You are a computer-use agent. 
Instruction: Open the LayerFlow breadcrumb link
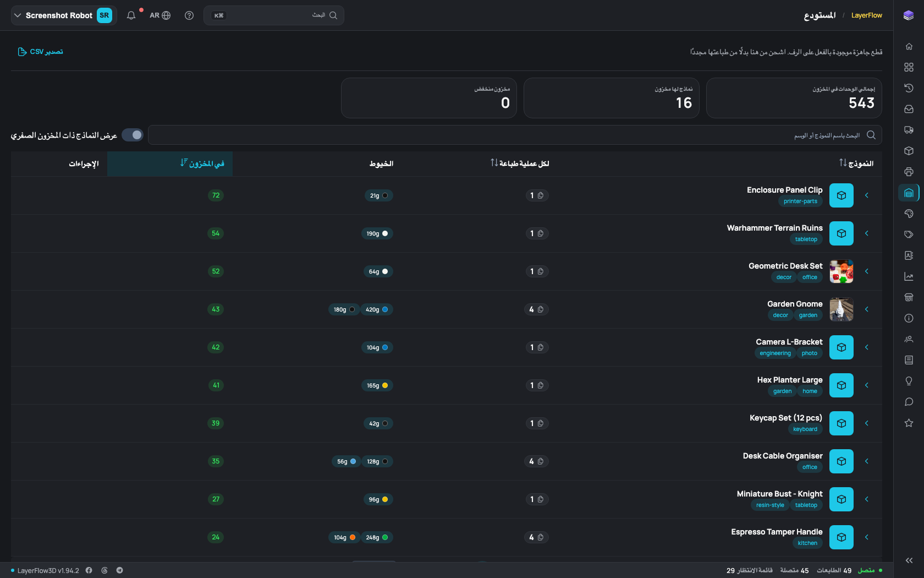tap(866, 15)
